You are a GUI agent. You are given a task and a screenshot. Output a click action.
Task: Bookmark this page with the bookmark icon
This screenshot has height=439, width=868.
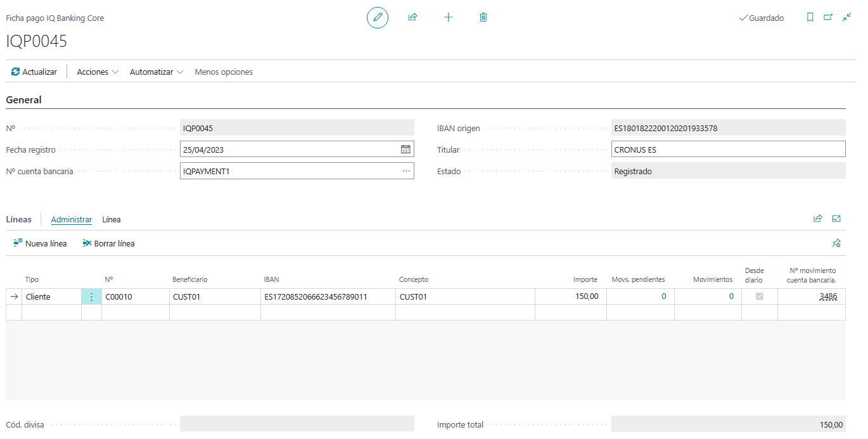[810, 18]
